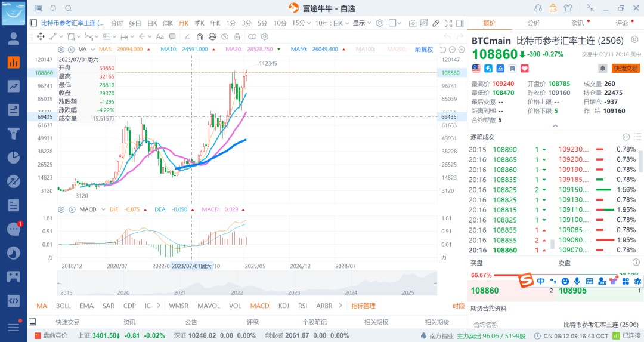Select the move crosshair drawing tool

(x=41, y=36)
